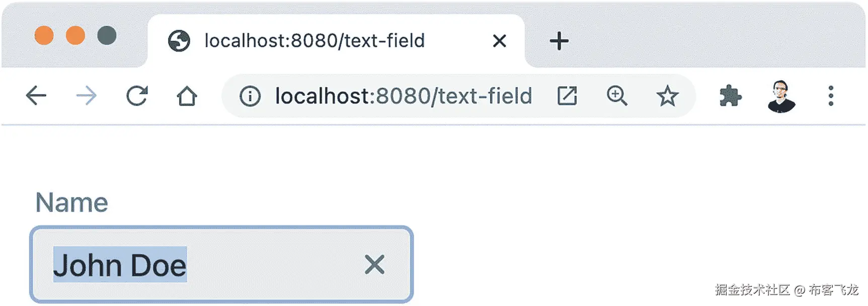
Task: View site information for localhost
Action: point(250,96)
